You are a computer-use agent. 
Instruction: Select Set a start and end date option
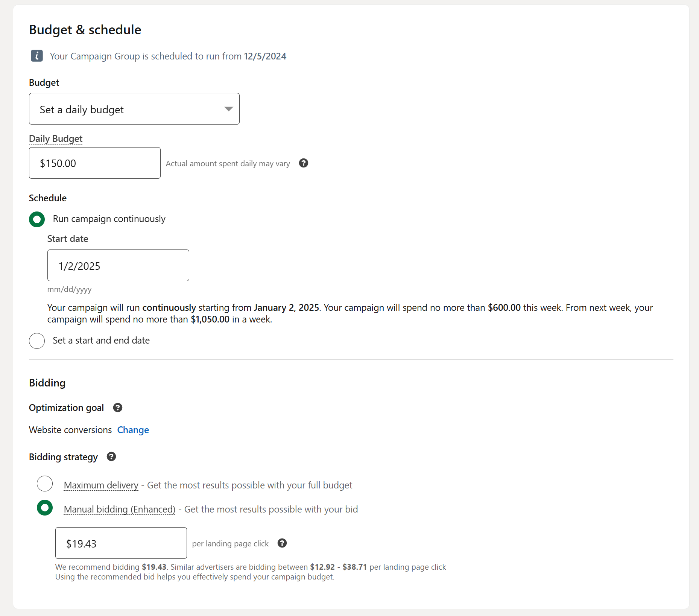pyautogui.click(x=37, y=341)
